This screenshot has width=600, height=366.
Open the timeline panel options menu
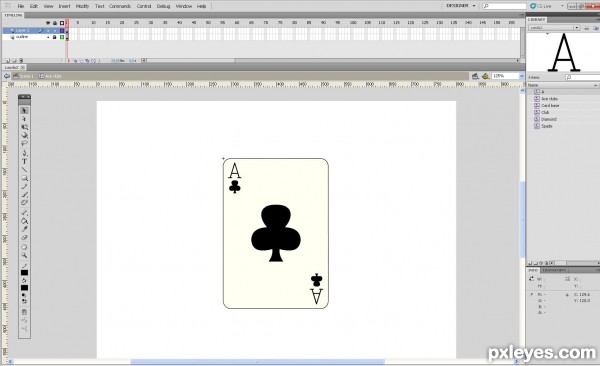pos(521,15)
